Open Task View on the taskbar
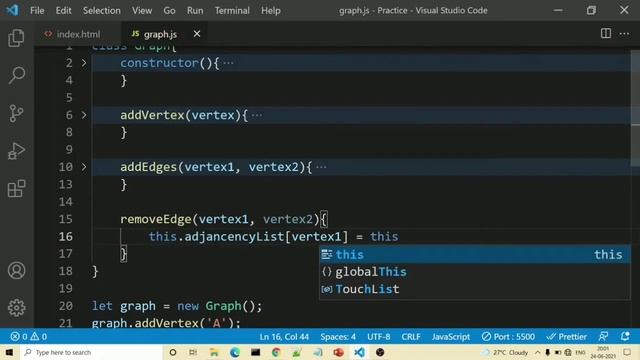Viewport: 640px width, 360px height. 193,352
